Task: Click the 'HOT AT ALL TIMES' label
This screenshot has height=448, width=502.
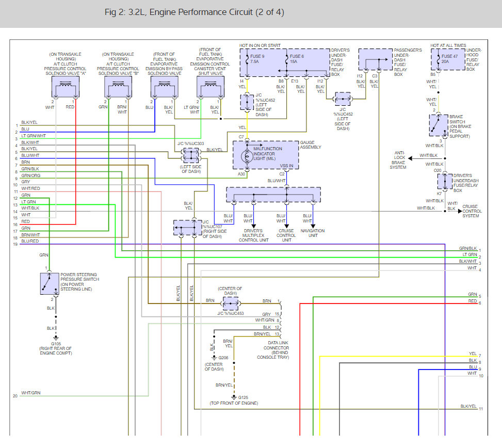Action: tap(448, 45)
